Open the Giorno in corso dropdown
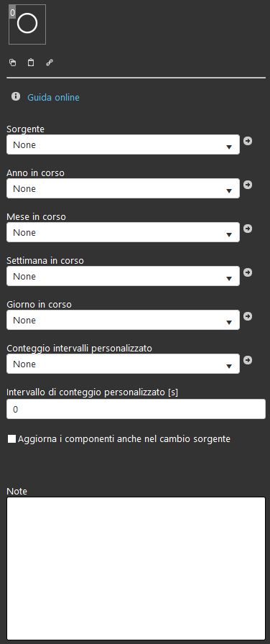 (123, 320)
